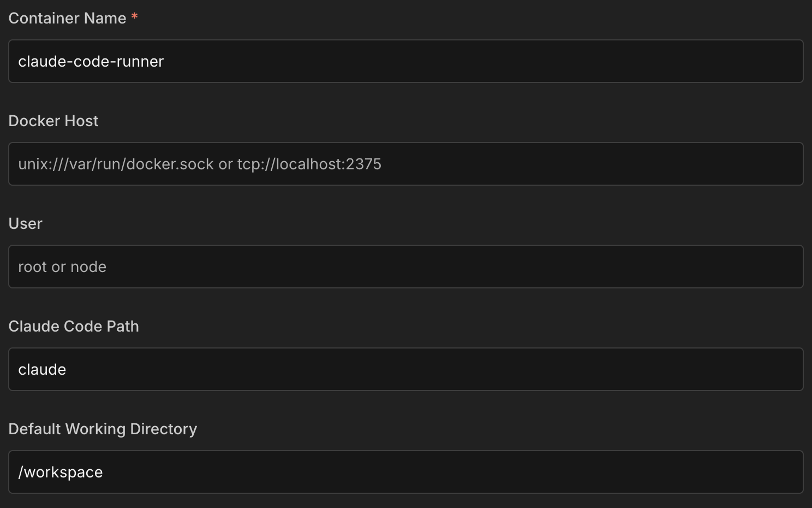Click the "Claude Code Path" label
Screen dimensions: 812x508
74,327
